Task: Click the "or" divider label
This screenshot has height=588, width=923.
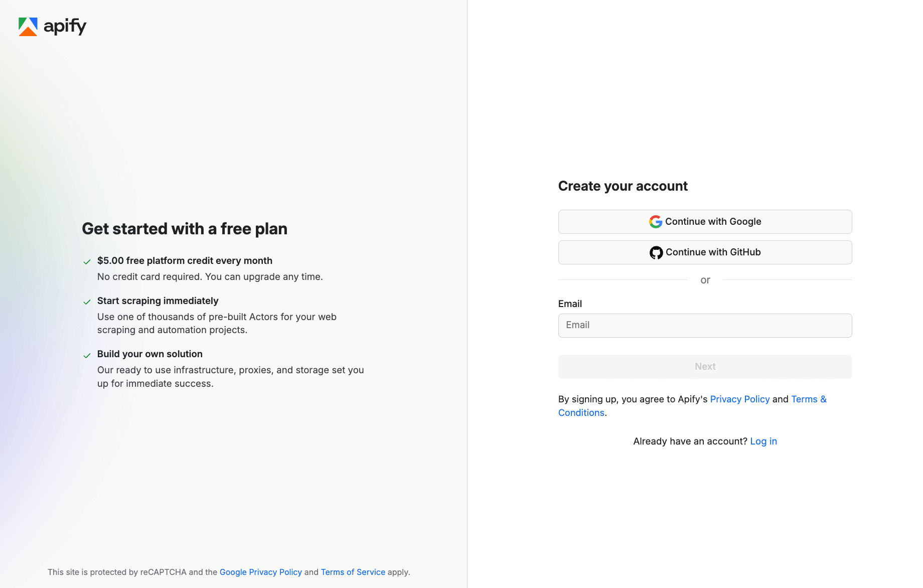Action: [x=705, y=280]
